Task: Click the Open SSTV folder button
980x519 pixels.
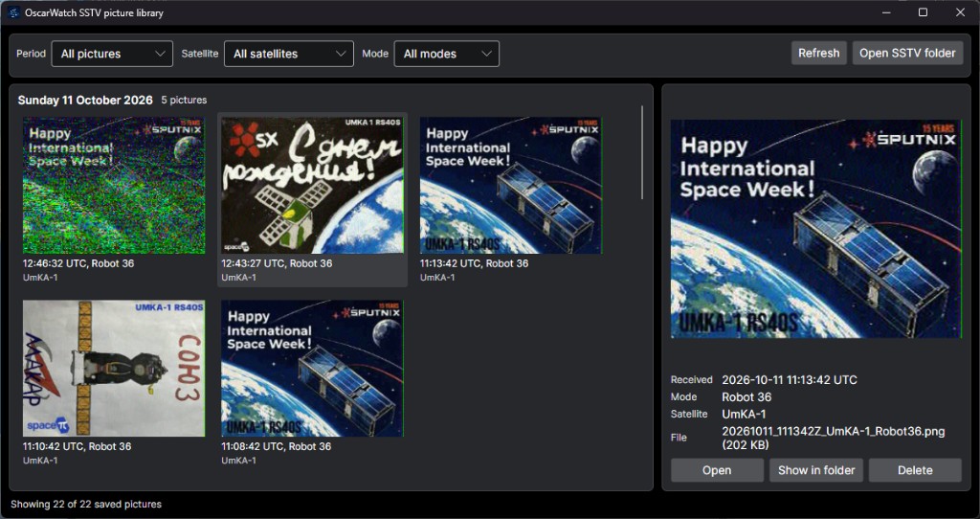Action: 907,54
